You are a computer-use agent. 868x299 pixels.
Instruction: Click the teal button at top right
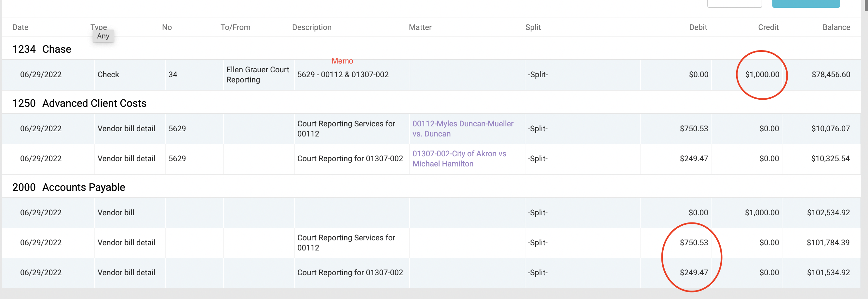pos(806,3)
